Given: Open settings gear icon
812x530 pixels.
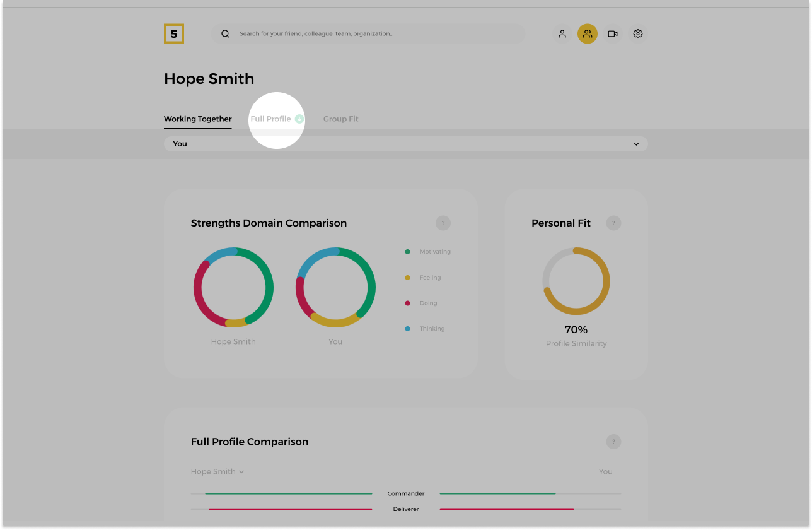Looking at the screenshot, I should 638,34.
